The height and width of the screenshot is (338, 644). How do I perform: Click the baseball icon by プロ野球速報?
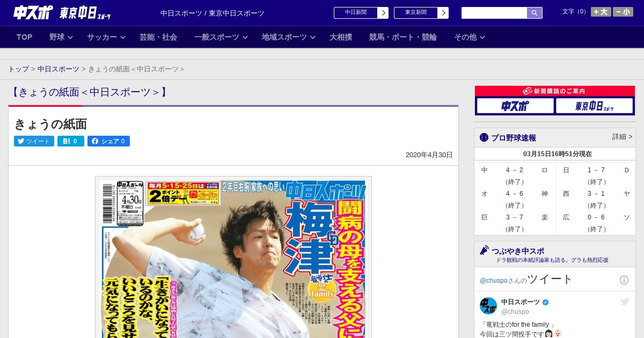tap(484, 137)
